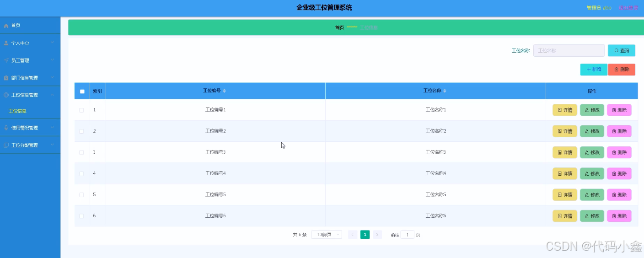
Task: Check the box for row 工位编号6
Action: (x=81, y=216)
